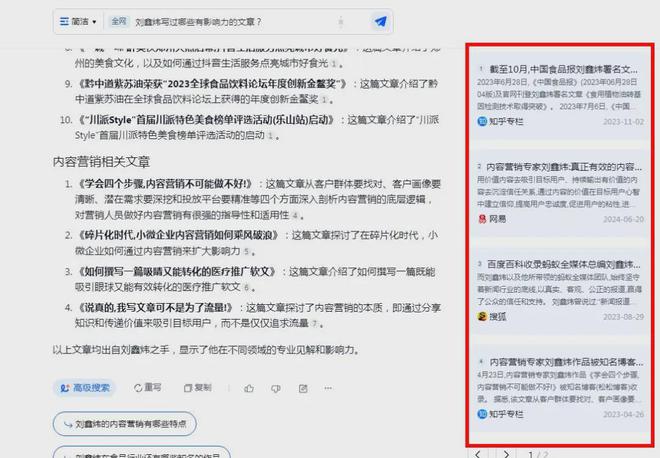This screenshot has height=458, width=660.
Task: Select the 全网 scope tag
Action: tap(119, 21)
